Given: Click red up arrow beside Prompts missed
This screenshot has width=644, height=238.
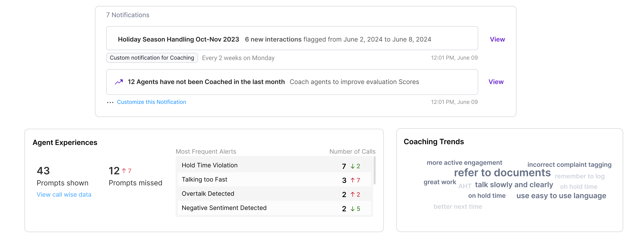Looking at the screenshot, I should pyautogui.click(x=124, y=171).
